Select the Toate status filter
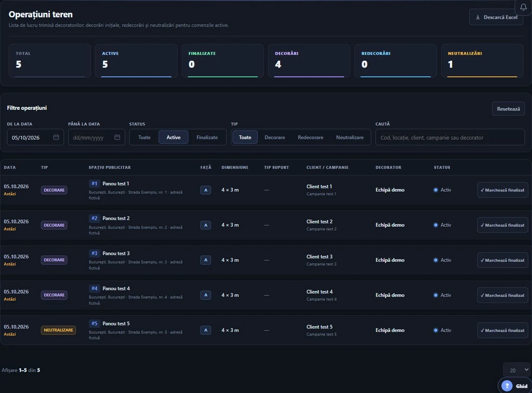 (x=144, y=137)
